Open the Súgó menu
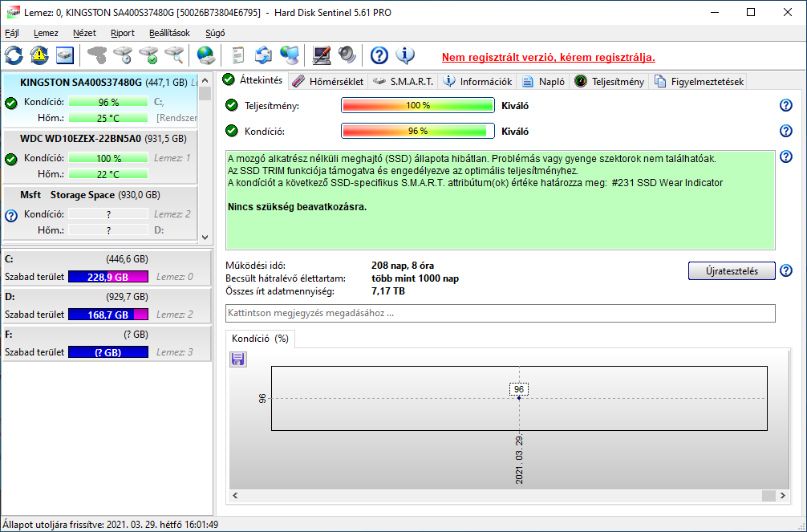807x532 pixels. pyautogui.click(x=215, y=33)
